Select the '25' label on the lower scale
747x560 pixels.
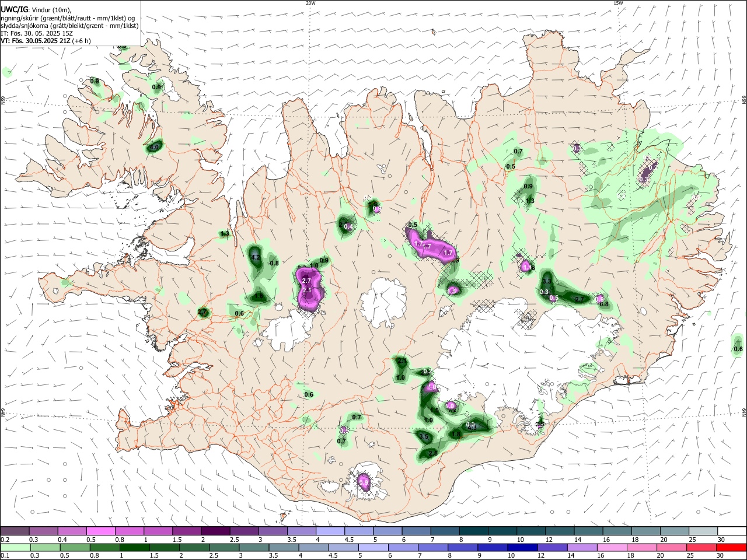coord(690,555)
